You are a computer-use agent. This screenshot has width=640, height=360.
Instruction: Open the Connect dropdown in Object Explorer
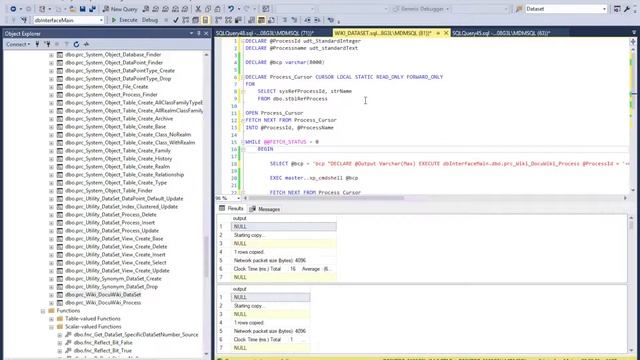(x=18, y=44)
